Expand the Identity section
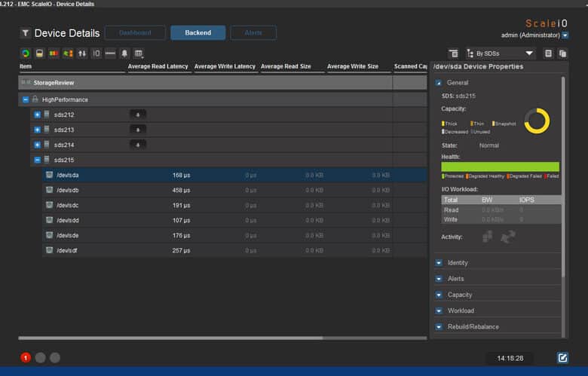Screen dimensions: 588x376 tap(439, 263)
